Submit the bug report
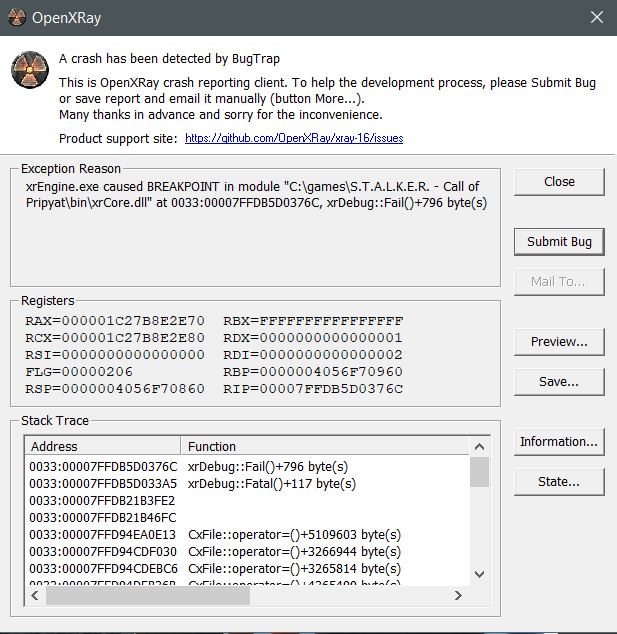The height and width of the screenshot is (634, 617). tap(559, 242)
